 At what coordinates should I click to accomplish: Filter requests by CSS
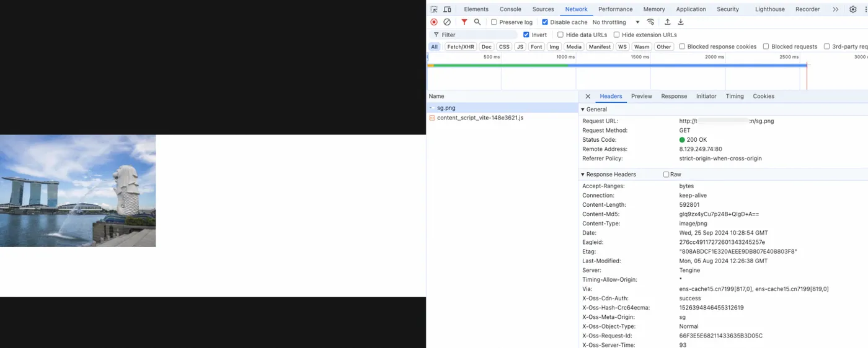[505, 47]
